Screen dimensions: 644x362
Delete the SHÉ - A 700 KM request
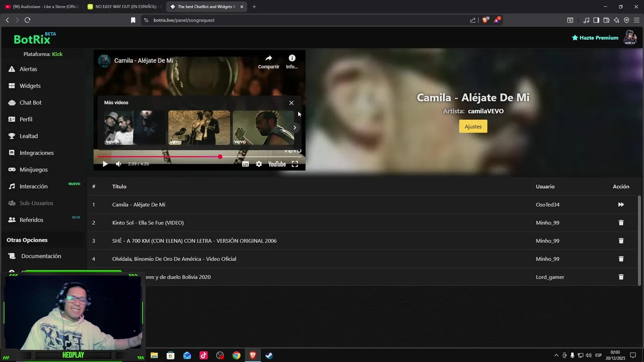tap(621, 241)
